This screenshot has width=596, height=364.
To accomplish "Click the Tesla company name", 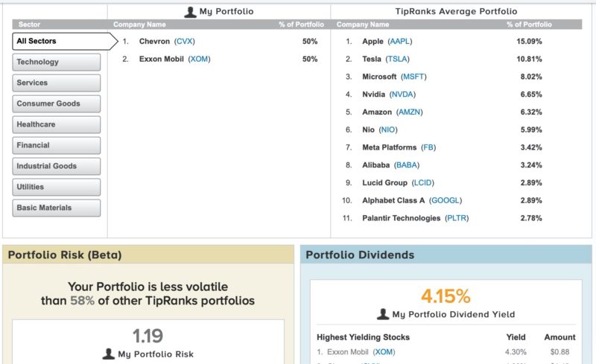I will pyautogui.click(x=371, y=59).
